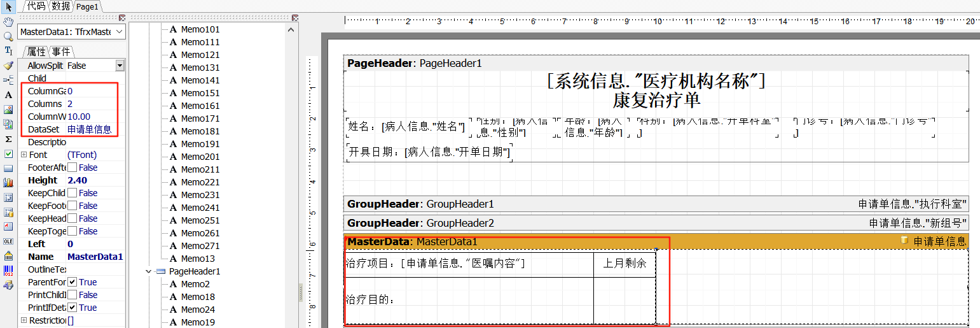The image size is (980, 328).
Task: Click the DataSet value 申请单信息
Action: point(95,129)
